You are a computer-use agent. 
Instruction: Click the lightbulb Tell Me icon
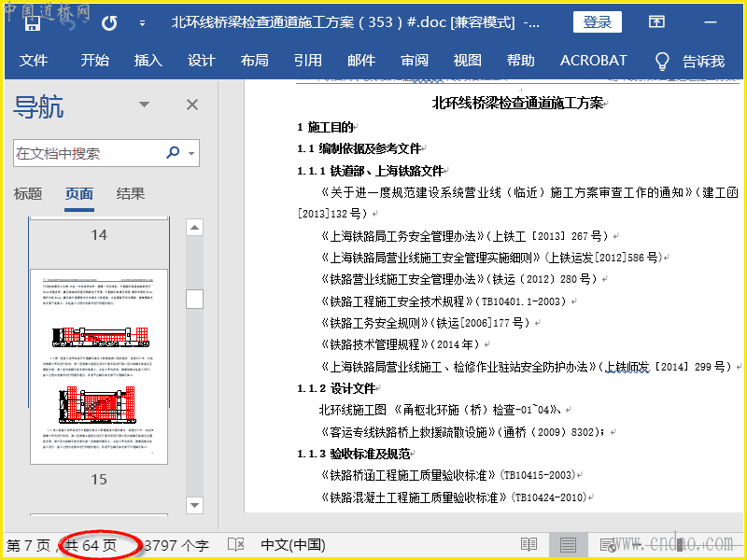click(x=662, y=61)
